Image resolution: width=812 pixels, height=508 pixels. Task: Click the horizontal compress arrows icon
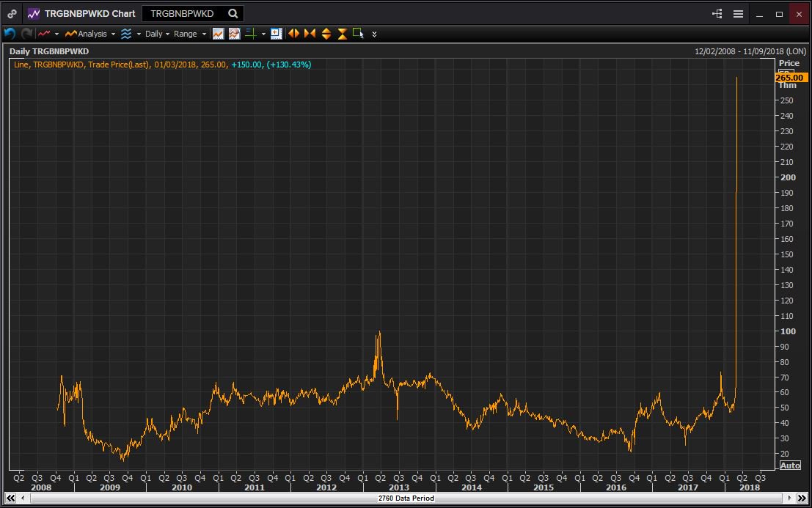click(310, 34)
